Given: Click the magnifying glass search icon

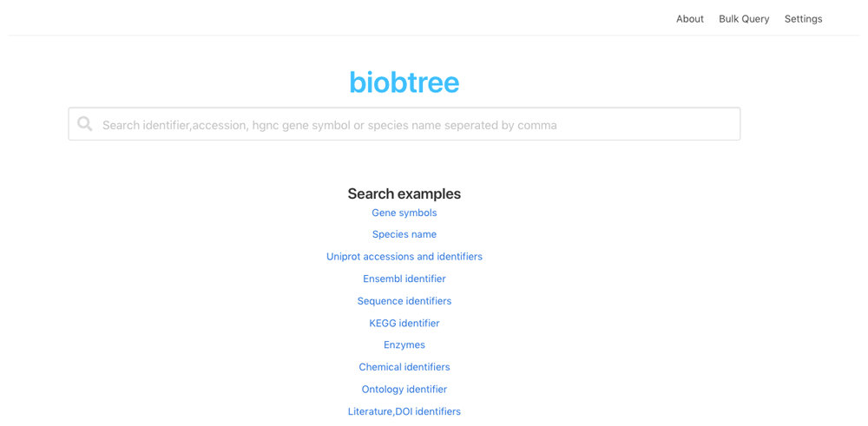Looking at the screenshot, I should tap(84, 124).
